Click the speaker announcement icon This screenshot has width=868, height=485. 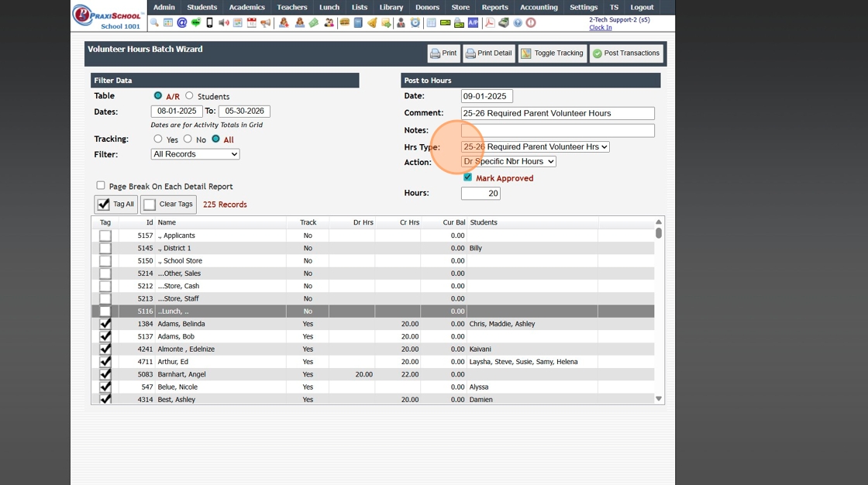click(224, 22)
